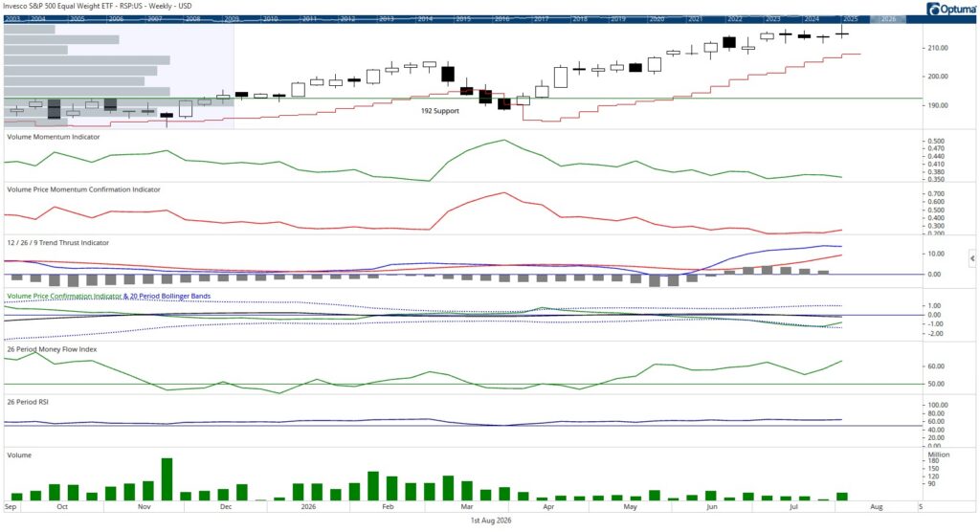The image size is (980, 532).
Task: Select '12 / 26 / 9 Trend Thrust Indicator' label
Action: coord(58,242)
